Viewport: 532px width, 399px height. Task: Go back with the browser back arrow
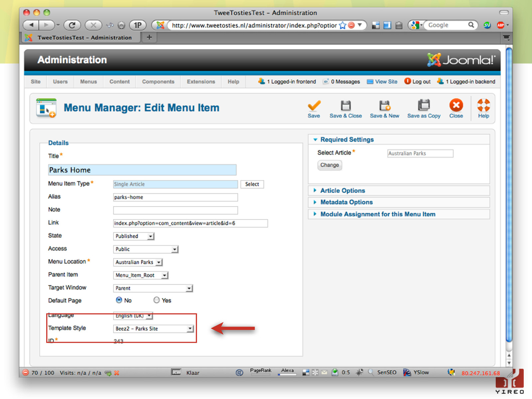click(31, 25)
